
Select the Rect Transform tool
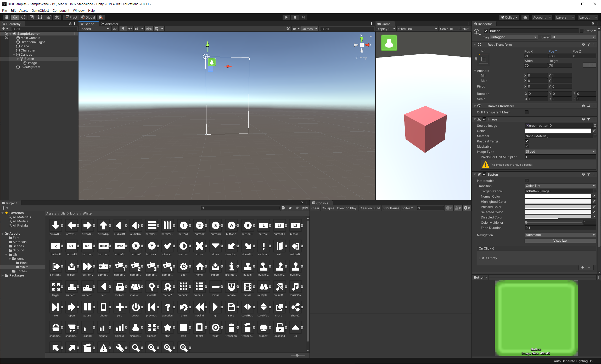(40, 17)
